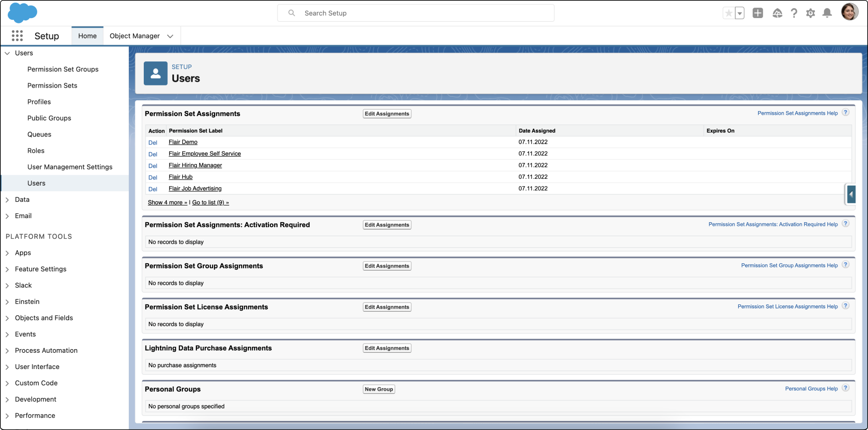Click the New Group button
Viewport: 868px width, 430px height.
tap(378, 389)
